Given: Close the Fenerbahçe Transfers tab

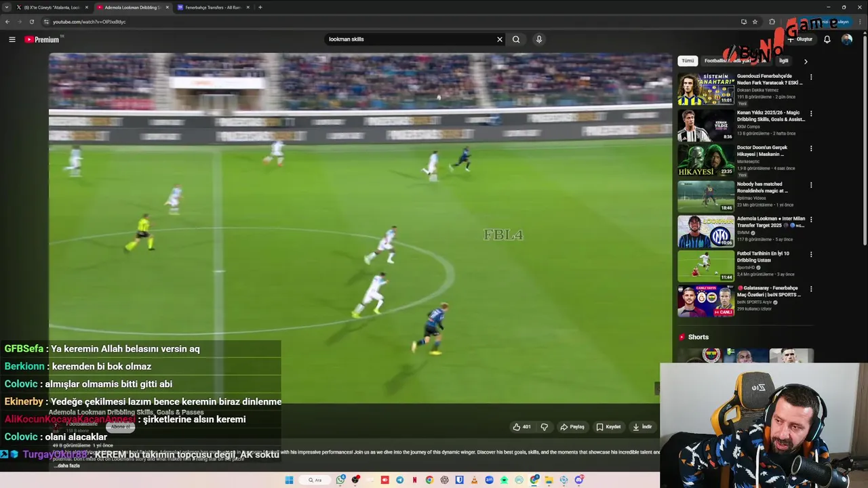Looking at the screenshot, I should (x=248, y=7).
